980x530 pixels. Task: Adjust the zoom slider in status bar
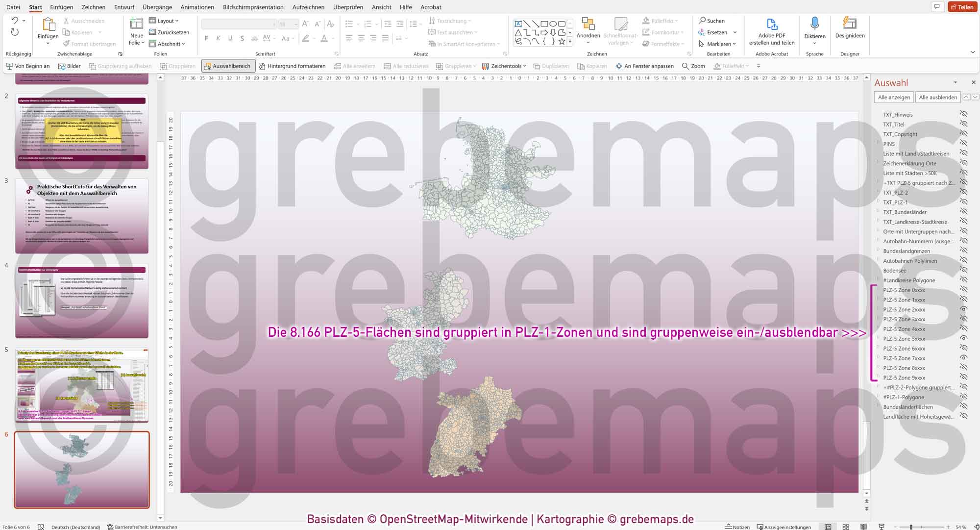tap(911, 527)
